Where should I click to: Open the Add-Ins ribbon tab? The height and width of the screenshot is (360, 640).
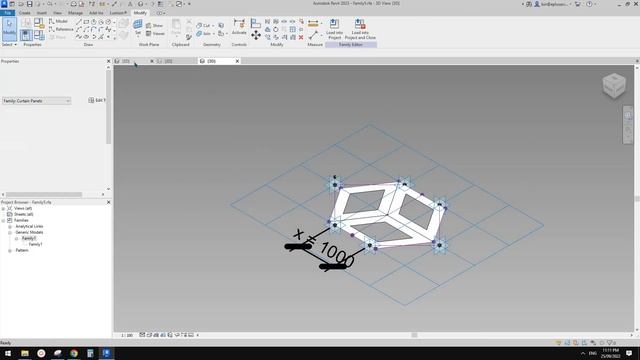click(x=96, y=13)
